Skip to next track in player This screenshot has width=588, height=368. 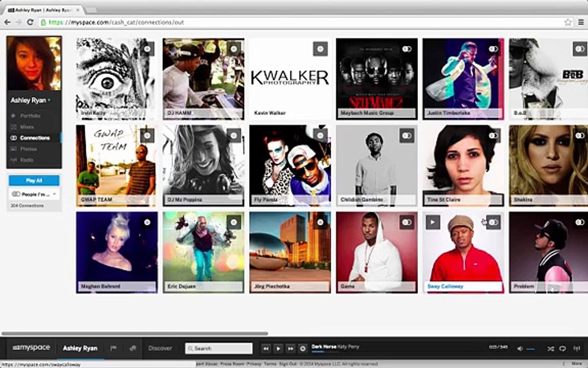pos(290,349)
